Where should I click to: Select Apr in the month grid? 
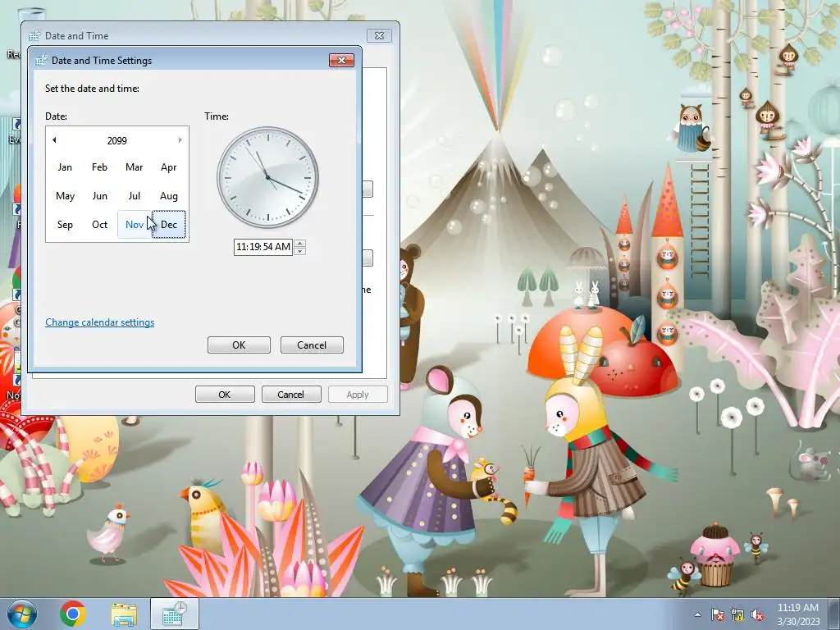click(169, 167)
